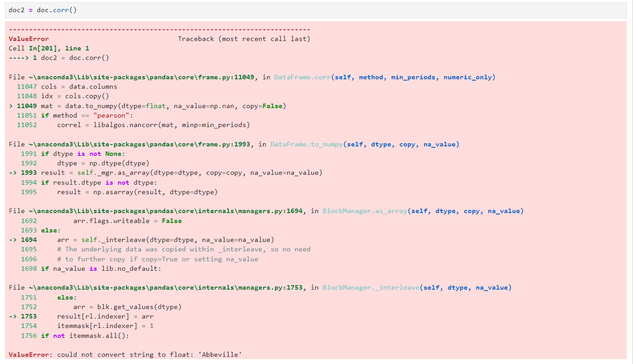
Task: Click comment 'The underlying data was copied'
Action: [184, 249]
